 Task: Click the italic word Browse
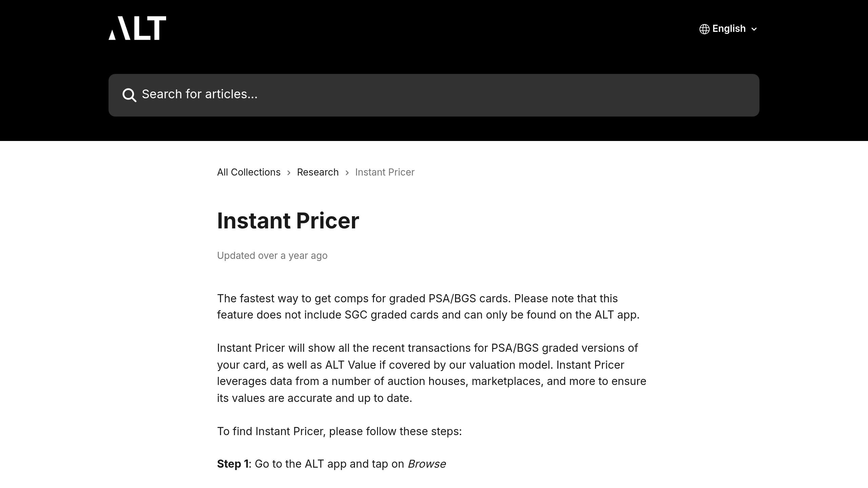[427, 464]
